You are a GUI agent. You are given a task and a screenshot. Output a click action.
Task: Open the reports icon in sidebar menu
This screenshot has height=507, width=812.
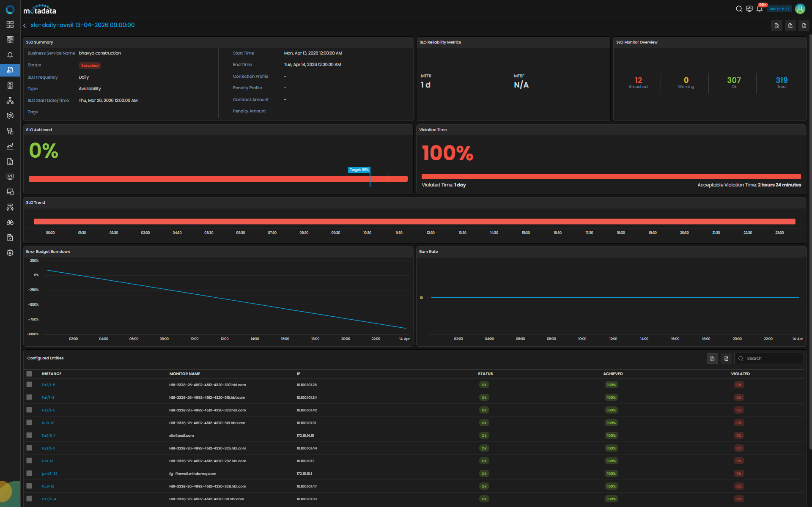(10, 162)
